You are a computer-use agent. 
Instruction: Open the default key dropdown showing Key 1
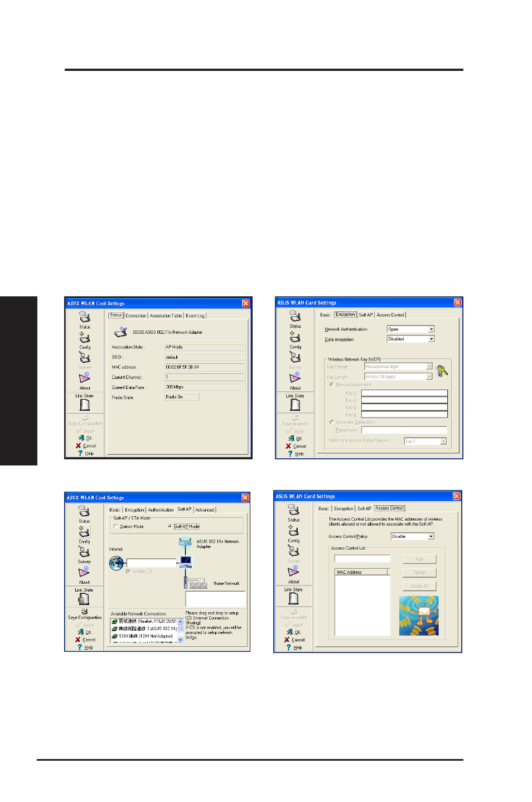425,441
